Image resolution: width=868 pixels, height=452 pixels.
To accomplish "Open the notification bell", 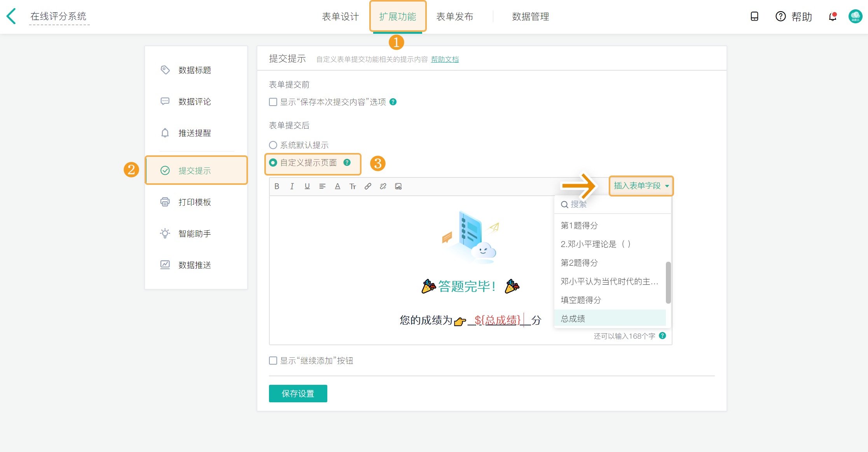I will coord(832,17).
